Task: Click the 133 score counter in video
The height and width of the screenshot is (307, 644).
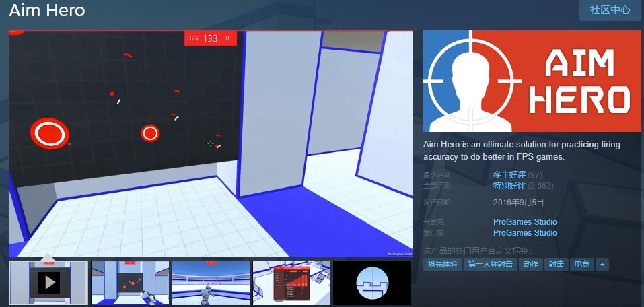Action: (x=210, y=38)
